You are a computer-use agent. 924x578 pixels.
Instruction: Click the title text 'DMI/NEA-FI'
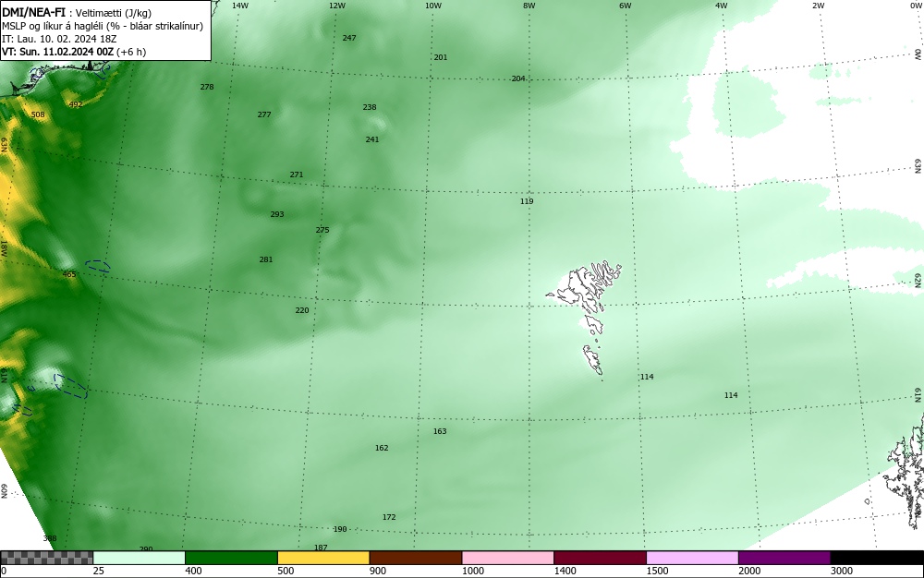33,13
